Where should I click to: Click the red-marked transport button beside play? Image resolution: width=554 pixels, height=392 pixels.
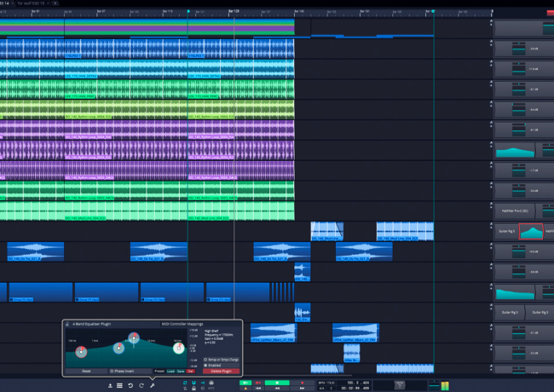(258, 383)
